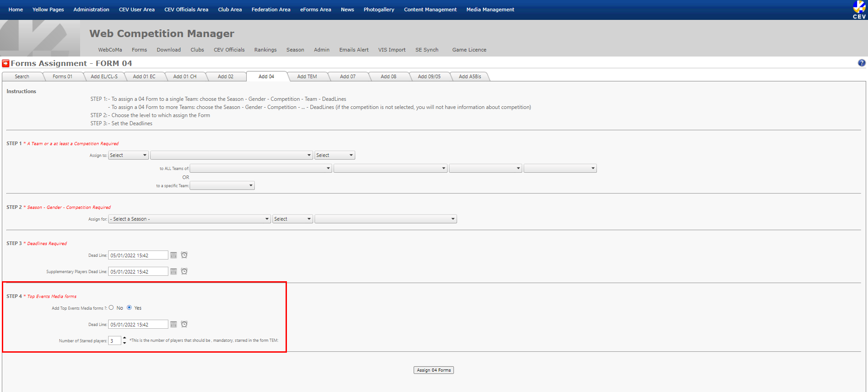Open the Clubs submenu item
Viewport: 868px width, 392px height.
(197, 50)
